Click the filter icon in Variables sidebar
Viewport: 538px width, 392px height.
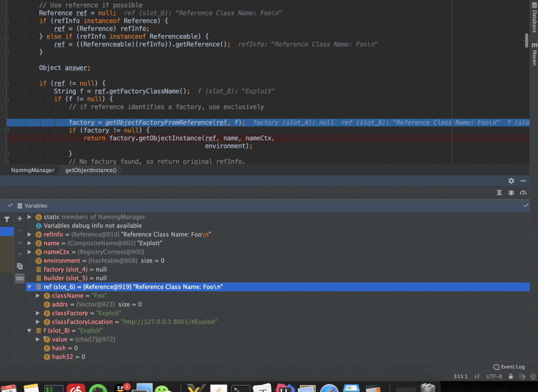(7, 219)
